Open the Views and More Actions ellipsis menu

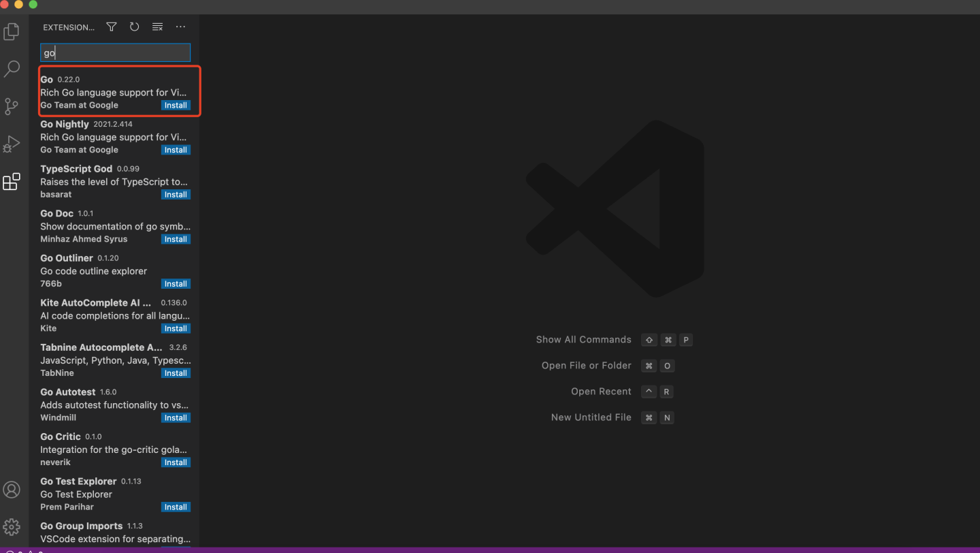[180, 27]
